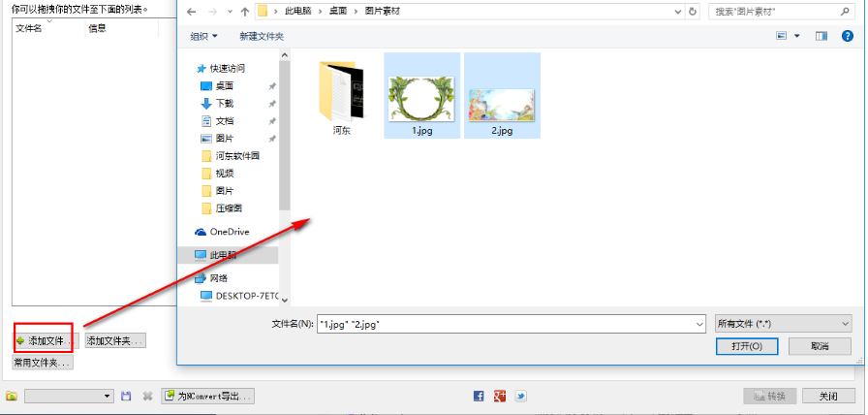Sort by 文件名 column header
Screen dimensions: 868x415
(29, 28)
